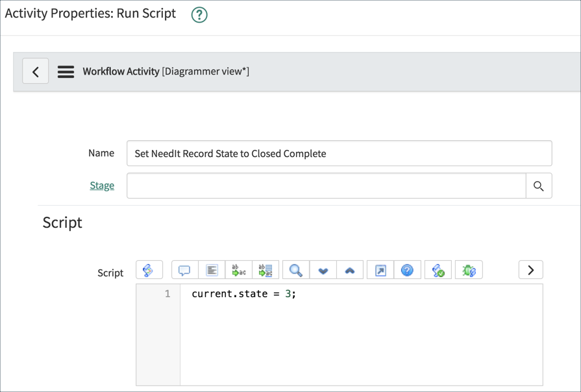The width and height of the screenshot is (581, 392).
Task: Open help for Activity Properties: Run Script
Action: click(x=199, y=13)
